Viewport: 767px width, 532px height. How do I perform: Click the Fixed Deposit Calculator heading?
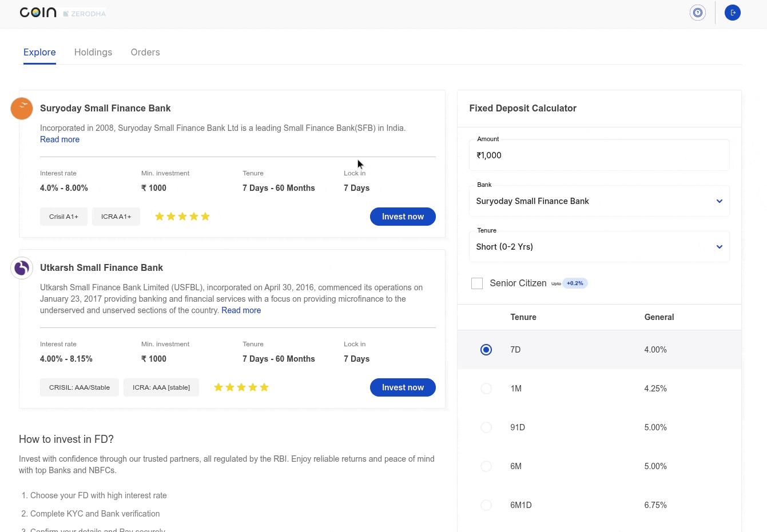pos(523,109)
